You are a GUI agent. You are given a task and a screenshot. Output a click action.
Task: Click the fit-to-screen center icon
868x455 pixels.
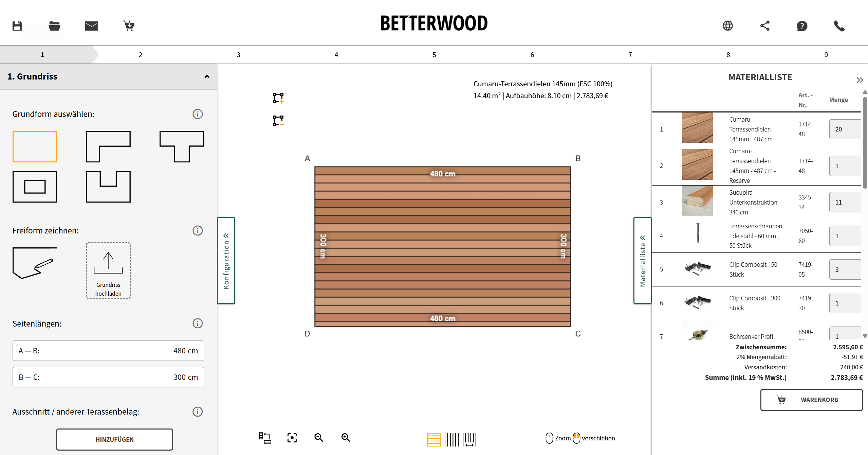292,438
